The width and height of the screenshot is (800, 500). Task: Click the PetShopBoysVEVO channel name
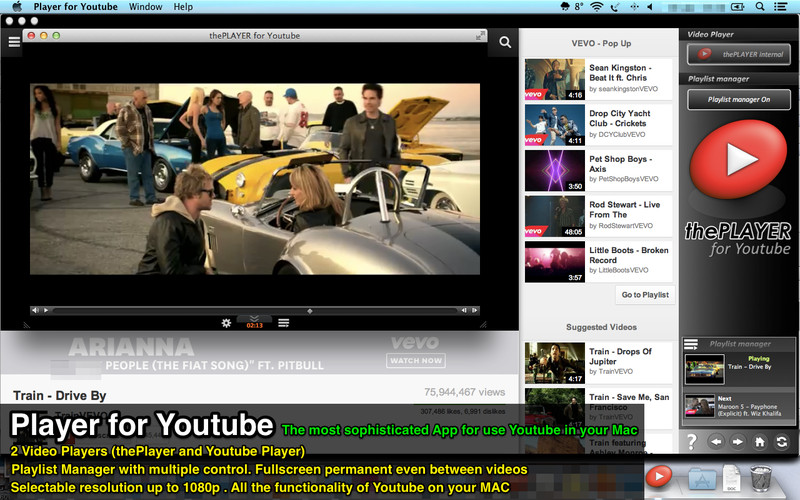(x=629, y=179)
